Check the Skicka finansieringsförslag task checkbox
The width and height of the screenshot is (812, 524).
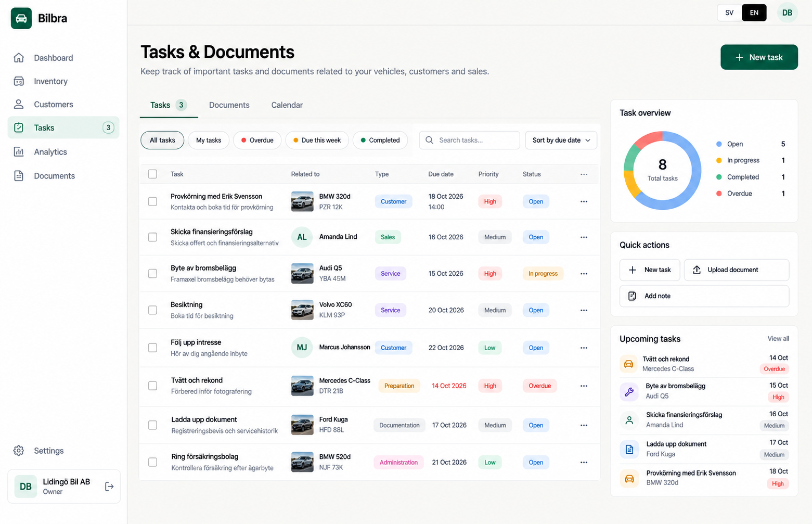pos(152,237)
